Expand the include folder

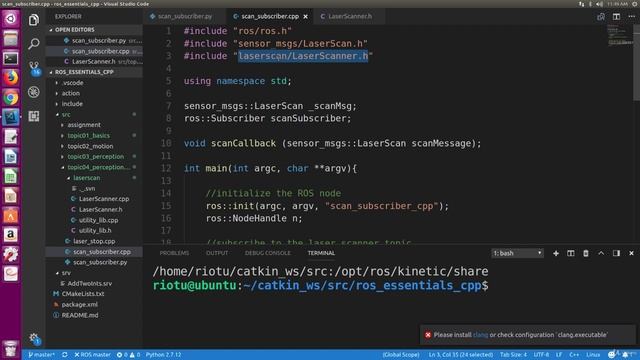72,104
